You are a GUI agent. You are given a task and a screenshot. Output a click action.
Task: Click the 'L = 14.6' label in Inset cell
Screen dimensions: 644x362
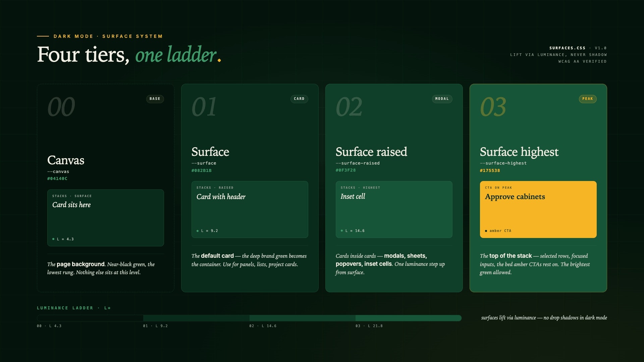[355, 231]
